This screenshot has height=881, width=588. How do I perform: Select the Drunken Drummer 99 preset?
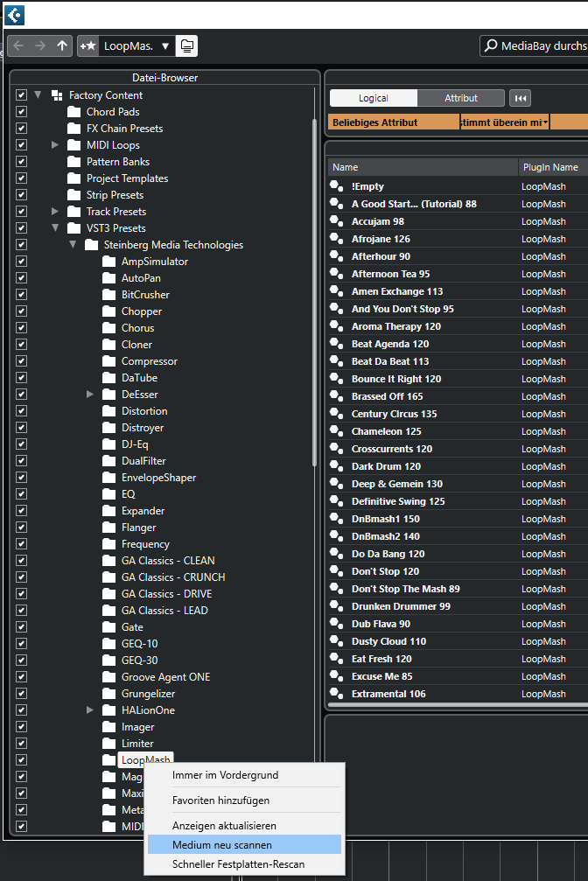401,606
